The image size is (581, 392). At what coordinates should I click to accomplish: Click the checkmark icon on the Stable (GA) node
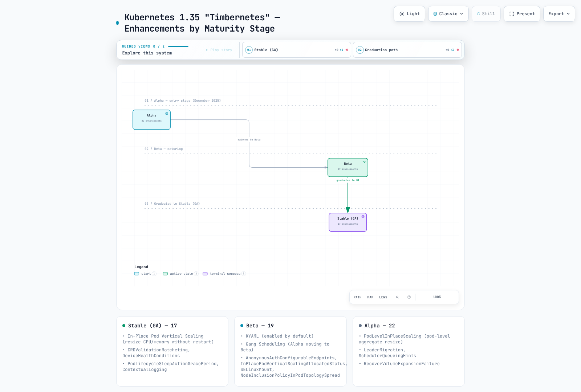[x=363, y=217]
